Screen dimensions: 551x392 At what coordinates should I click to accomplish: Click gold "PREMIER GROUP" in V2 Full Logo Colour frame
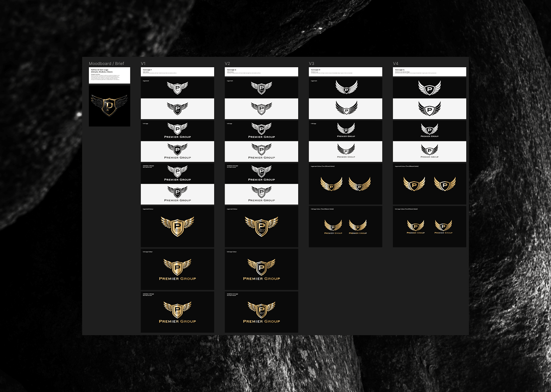(261, 279)
